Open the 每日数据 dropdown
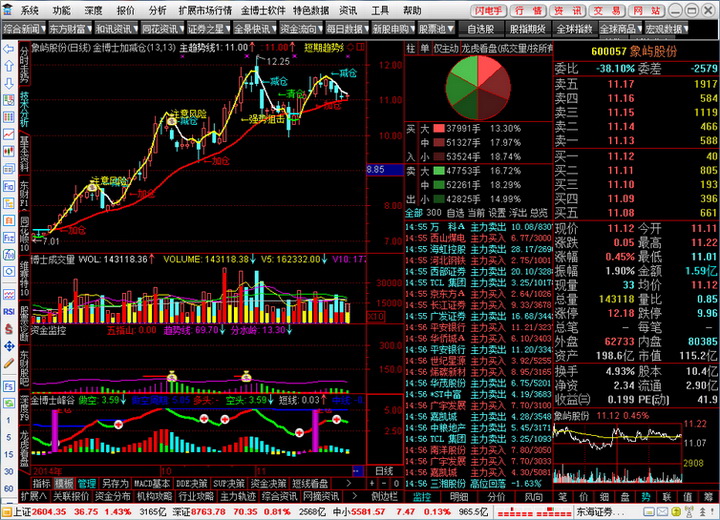Image resolution: width=720 pixels, height=520 pixels. pyautogui.click(x=347, y=29)
